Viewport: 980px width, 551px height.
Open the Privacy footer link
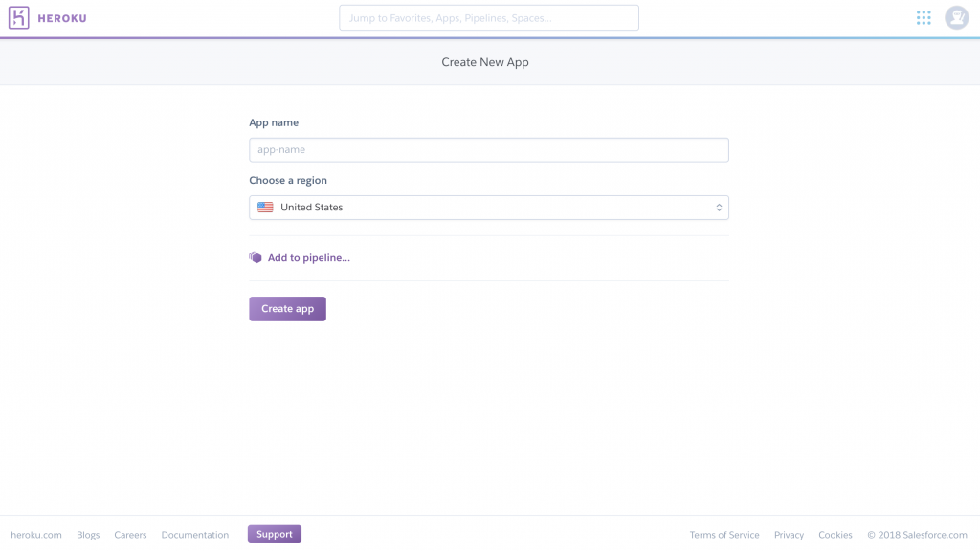tap(789, 535)
